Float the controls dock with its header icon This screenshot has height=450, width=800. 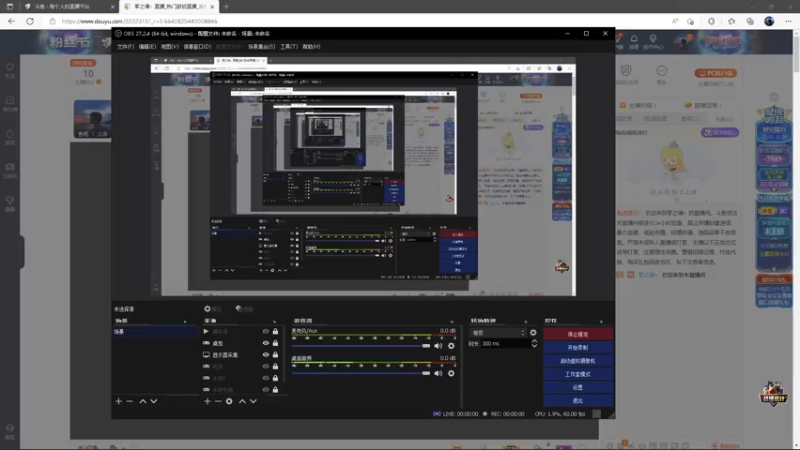point(602,321)
